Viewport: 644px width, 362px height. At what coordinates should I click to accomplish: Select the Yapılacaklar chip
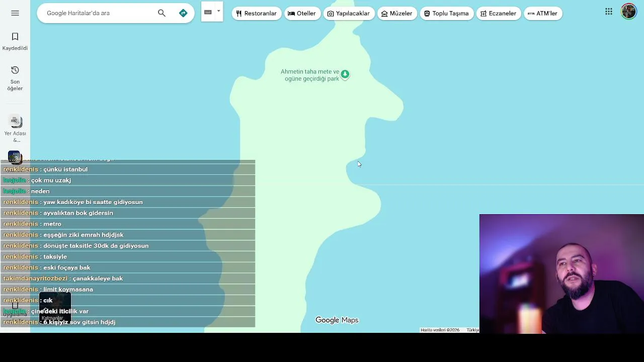click(349, 14)
